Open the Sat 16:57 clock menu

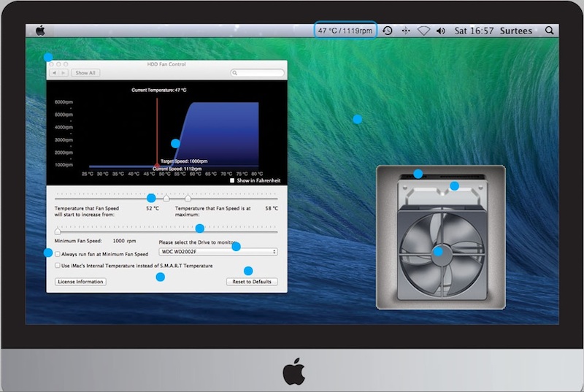coord(474,31)
